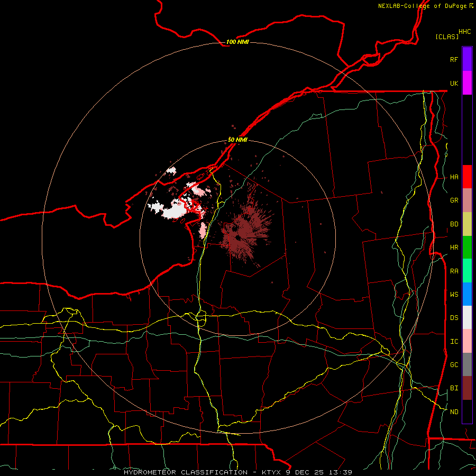Click the DS legend label

[454, 318]
